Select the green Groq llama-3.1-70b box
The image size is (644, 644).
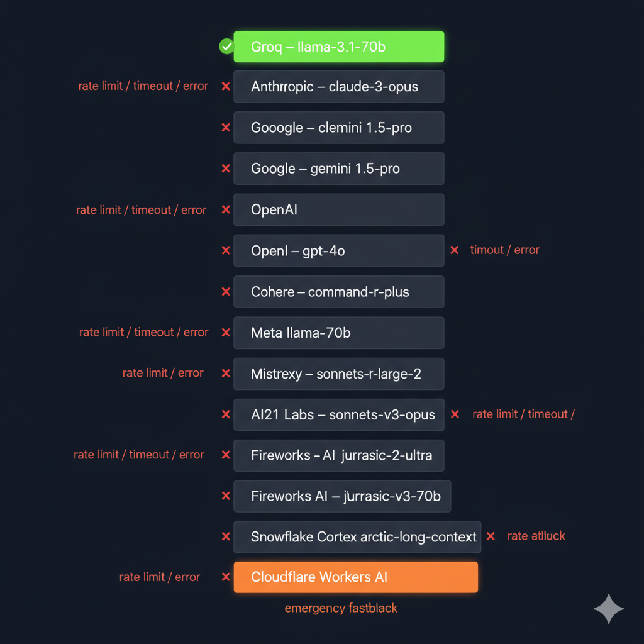pyautogui.click(x=338, y=47)
